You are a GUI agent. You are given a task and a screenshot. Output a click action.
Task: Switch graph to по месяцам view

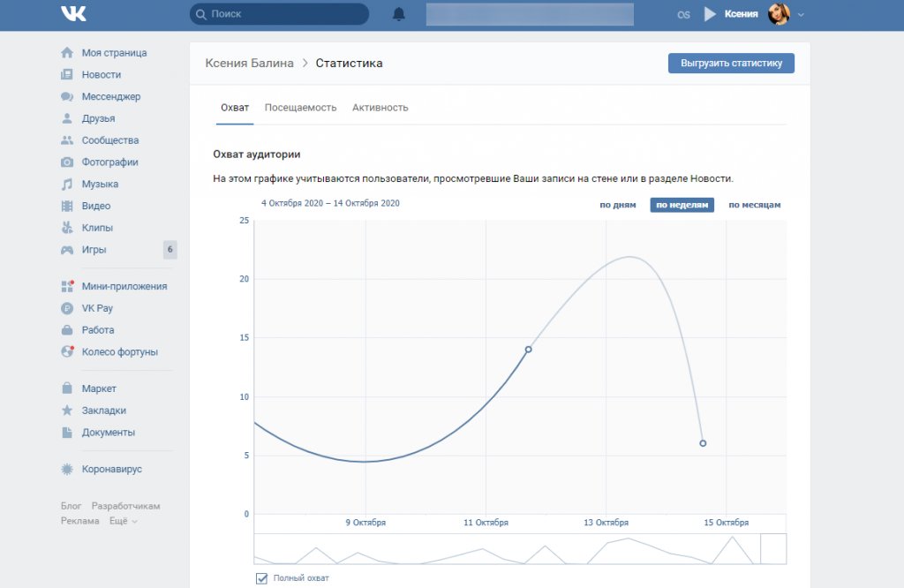754,205
